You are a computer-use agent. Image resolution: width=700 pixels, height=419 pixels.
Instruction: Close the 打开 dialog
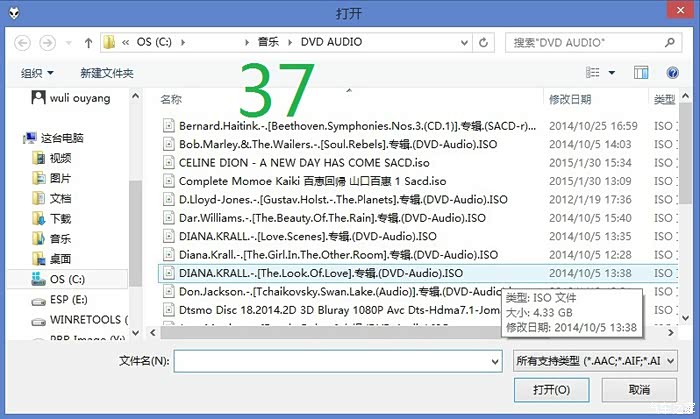pos(680,10)
